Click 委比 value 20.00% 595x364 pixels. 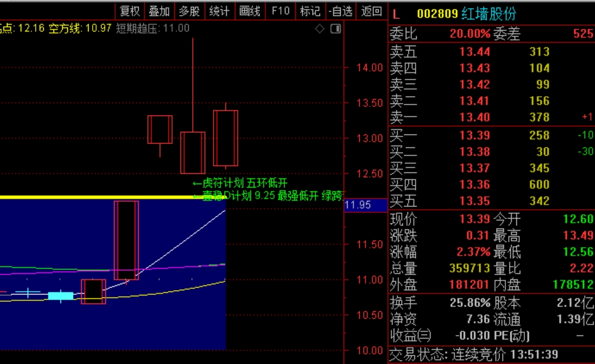coord(470,34)
